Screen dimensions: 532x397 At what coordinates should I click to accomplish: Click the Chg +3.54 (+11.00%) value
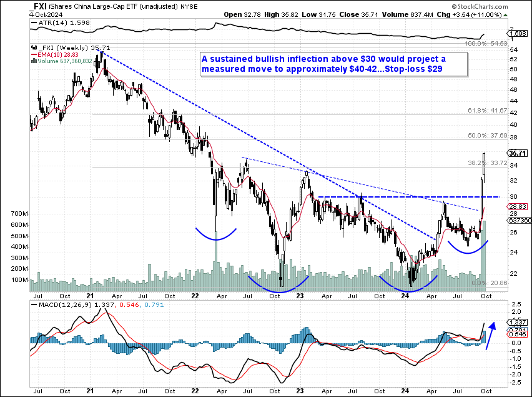pos(469,14)
